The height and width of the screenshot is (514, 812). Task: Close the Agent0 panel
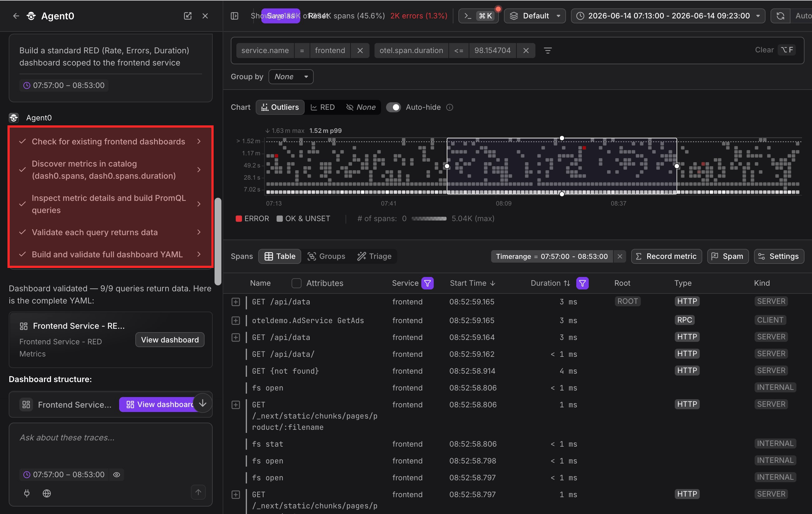pyautogui.click(x=205, y=16)
